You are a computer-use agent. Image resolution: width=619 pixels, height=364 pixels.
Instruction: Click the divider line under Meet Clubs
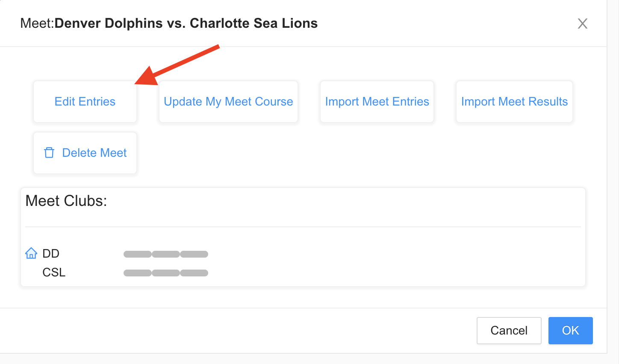(303, 226)
